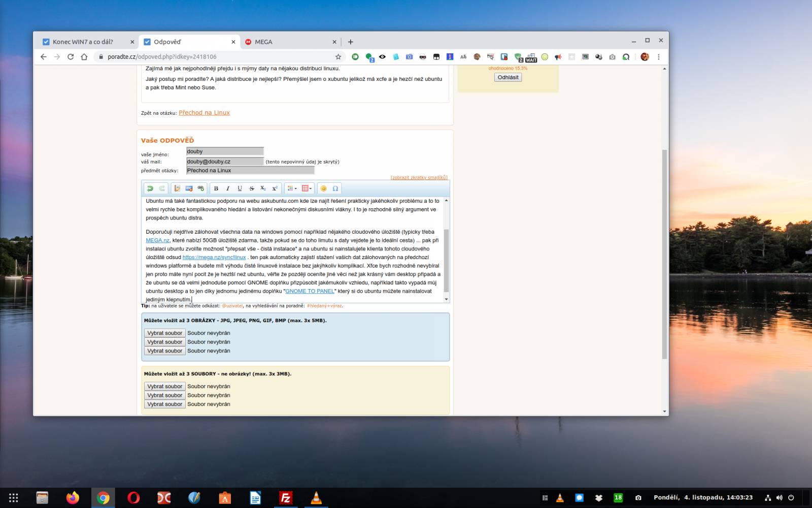Choose the second image file with 'Vybrat soubor'
812x508 pixels.
click(x=164, y=342)
